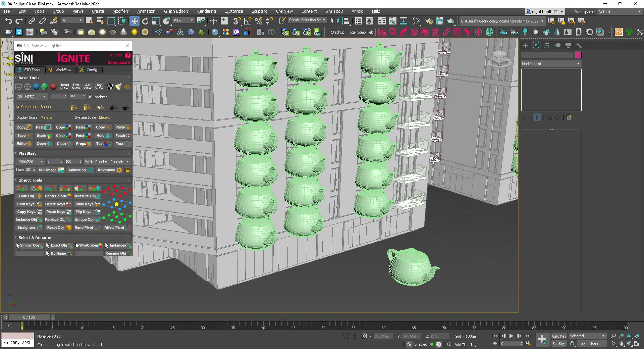The width and height of the screenshot is (644, 349).
Task: Open the Rendering menu
Action: 206,11
